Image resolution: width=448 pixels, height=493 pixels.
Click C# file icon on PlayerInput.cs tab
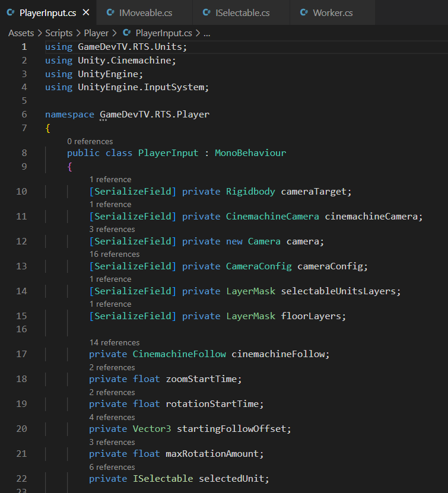point(11,12)
